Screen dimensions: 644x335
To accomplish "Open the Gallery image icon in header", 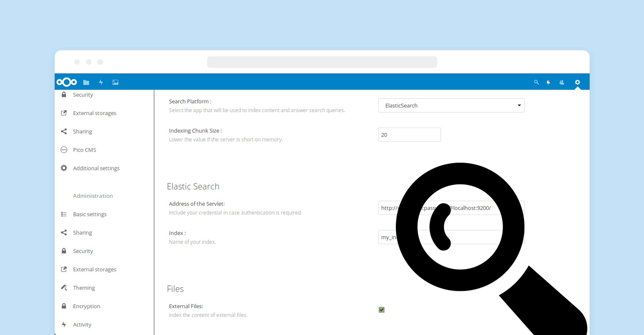I will 115,82.
